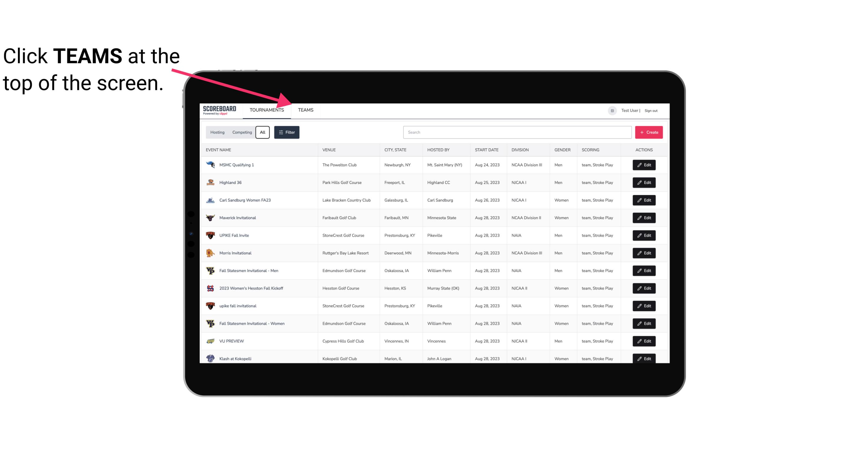Expand the Filter dropdown options
This screenshot has width=868, height=467.
tap(286, 132)
